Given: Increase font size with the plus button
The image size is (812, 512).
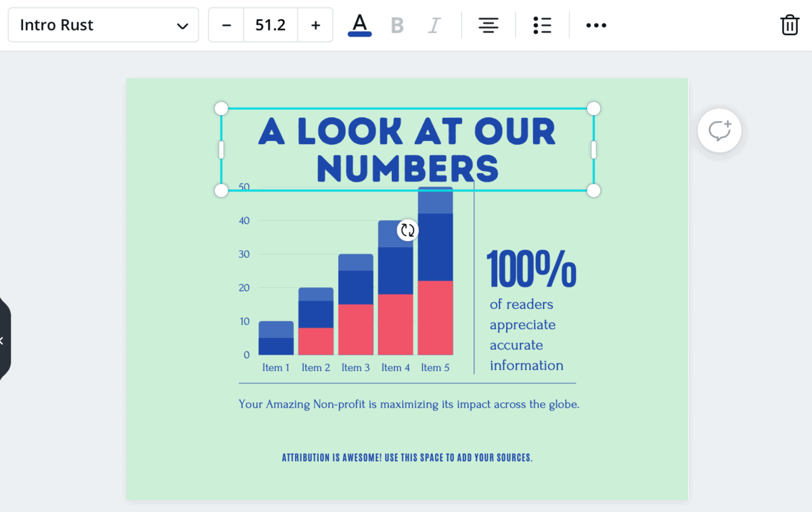Looking at the screenshot, I should 315,24.
